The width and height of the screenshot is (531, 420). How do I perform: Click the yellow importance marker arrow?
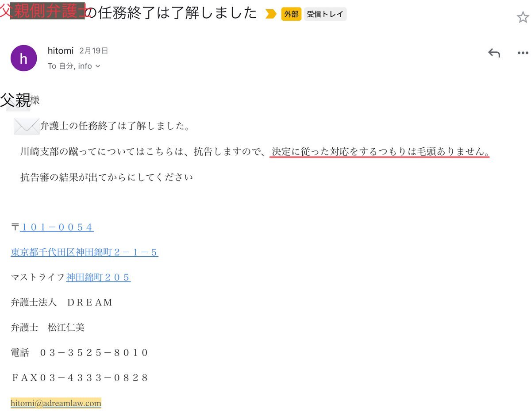[x=270, y=14]
